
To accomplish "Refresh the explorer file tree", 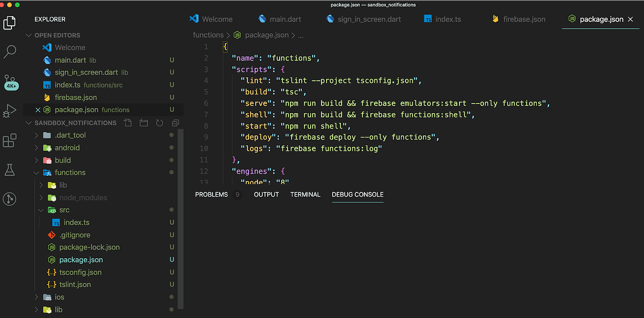I will pos(159,123).
